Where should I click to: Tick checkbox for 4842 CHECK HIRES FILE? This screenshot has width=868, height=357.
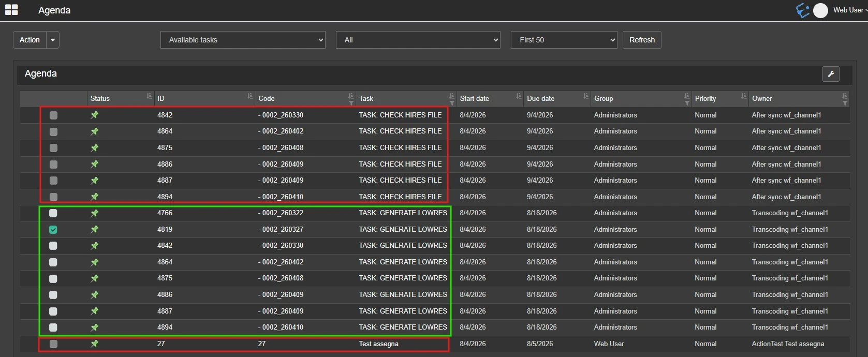53,115
